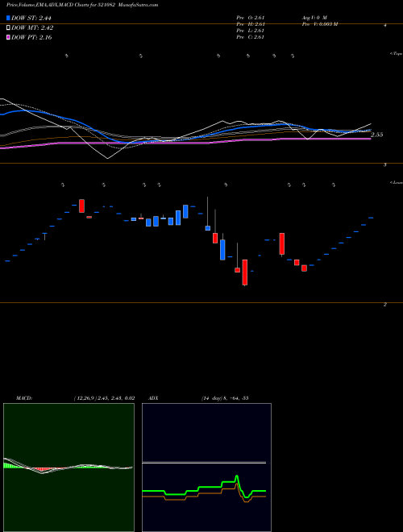Click the 'Avg V: 0 M' volume text
The image size is (403, 532).
coord(314,17)
